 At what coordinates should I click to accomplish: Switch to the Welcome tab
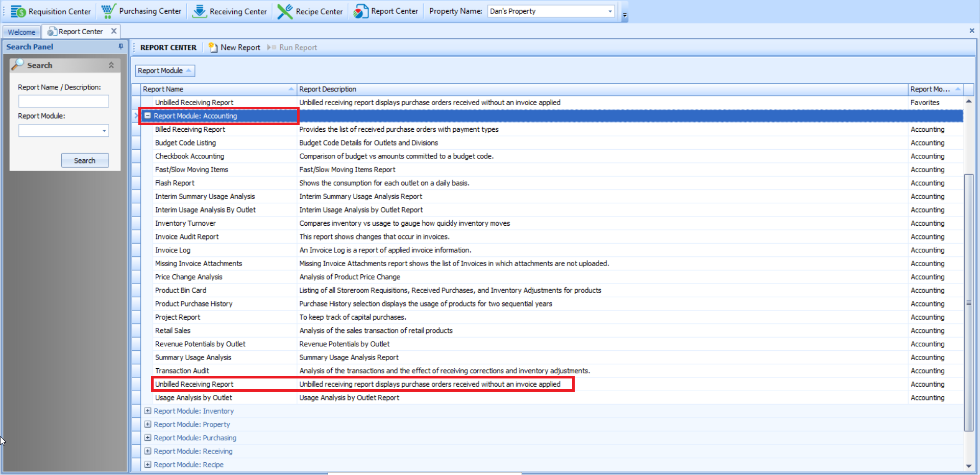point(21,32)
